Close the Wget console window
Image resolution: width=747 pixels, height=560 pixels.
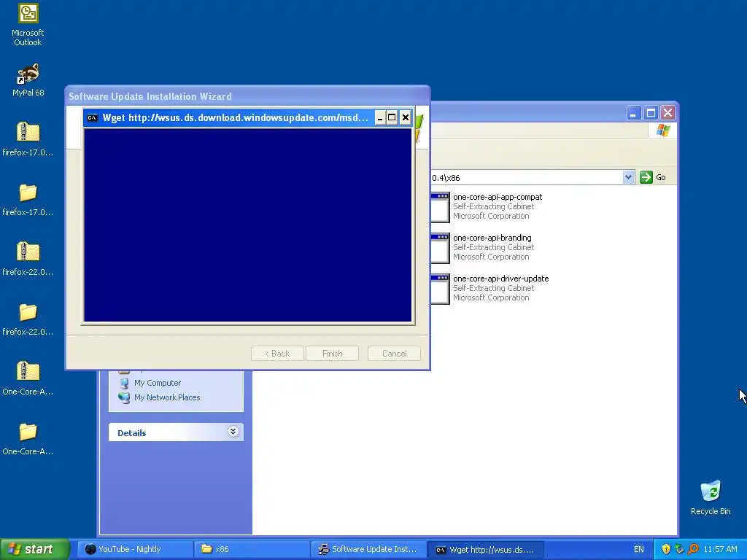click(x=405, y=117)
